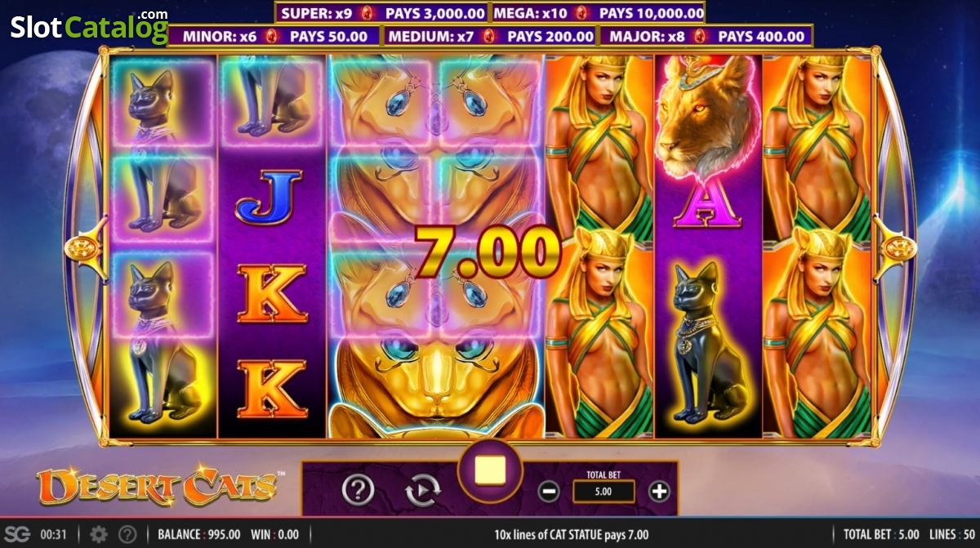Click the bottom bar help question icon
Screen dimensions: 980x548
127,535
